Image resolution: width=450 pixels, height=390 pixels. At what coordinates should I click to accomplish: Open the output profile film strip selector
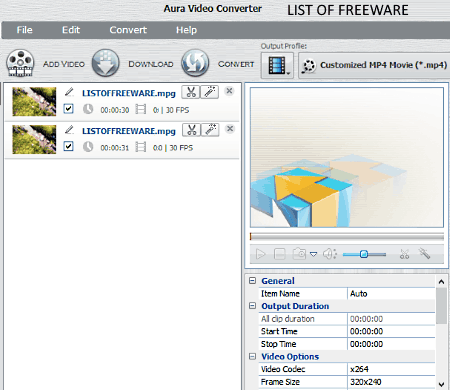277,65
